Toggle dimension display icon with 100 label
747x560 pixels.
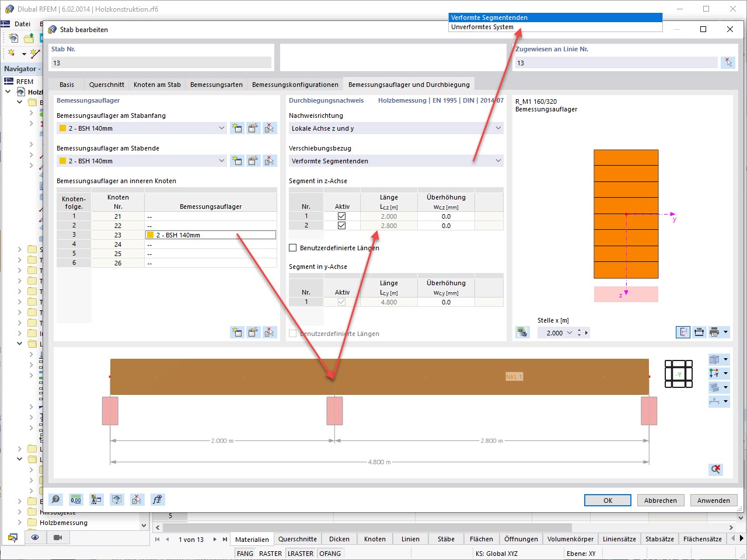point(699,332)
